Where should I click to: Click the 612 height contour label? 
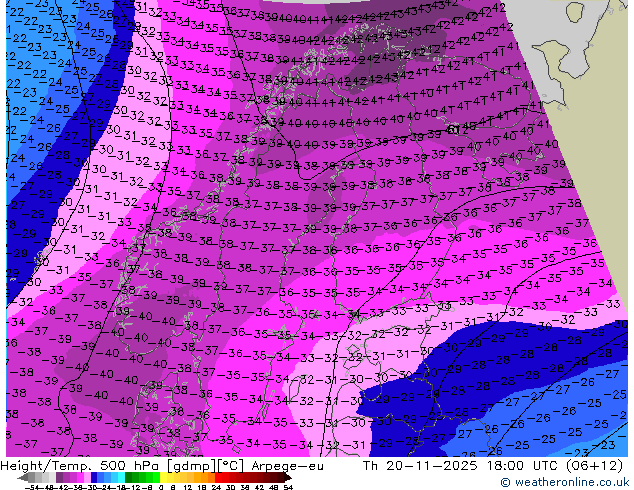pyautogui.click(x=457, y=130)
